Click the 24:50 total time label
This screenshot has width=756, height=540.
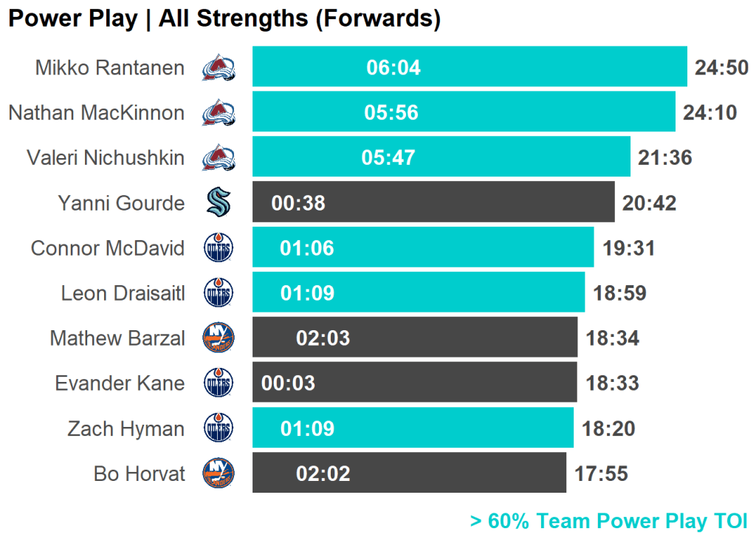click(x=721, y=68)
